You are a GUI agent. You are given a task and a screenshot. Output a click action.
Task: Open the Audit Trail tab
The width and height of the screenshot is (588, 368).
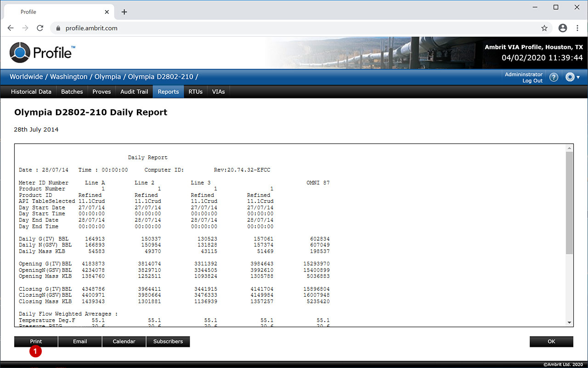(x=134, y=92)
